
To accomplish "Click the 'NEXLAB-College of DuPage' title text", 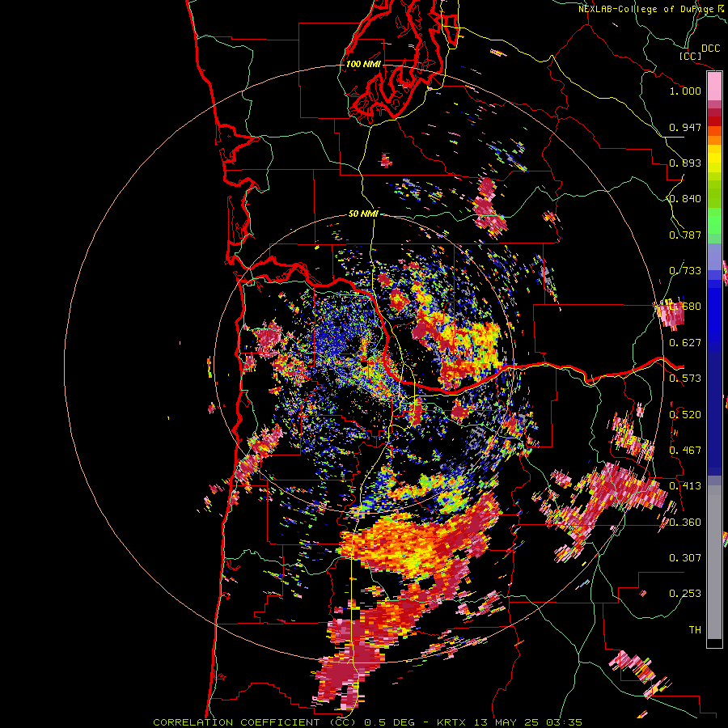I will [x=645, y=9].
